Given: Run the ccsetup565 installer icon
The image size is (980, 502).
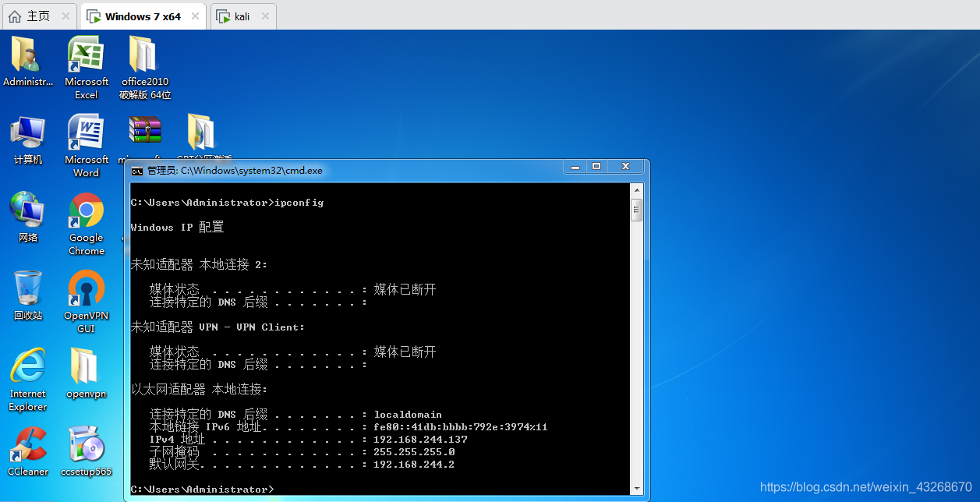Looking at the screenshot, I should [86, 444].
